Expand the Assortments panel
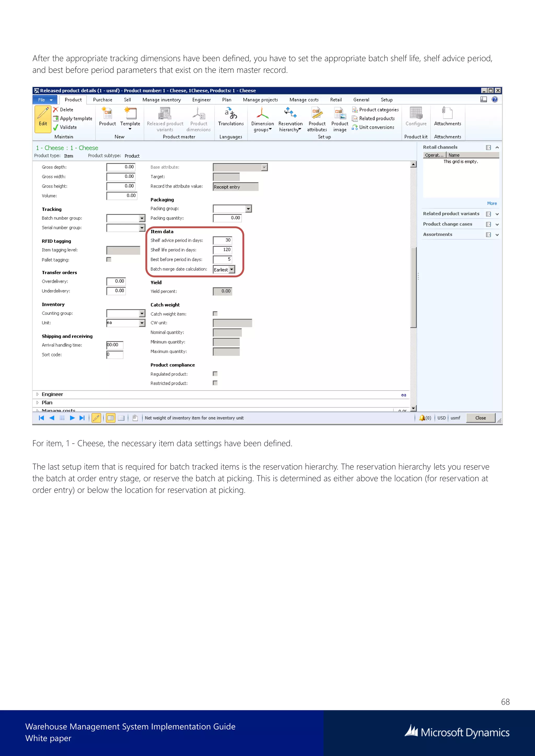535x756 pixels. point(497,235)
